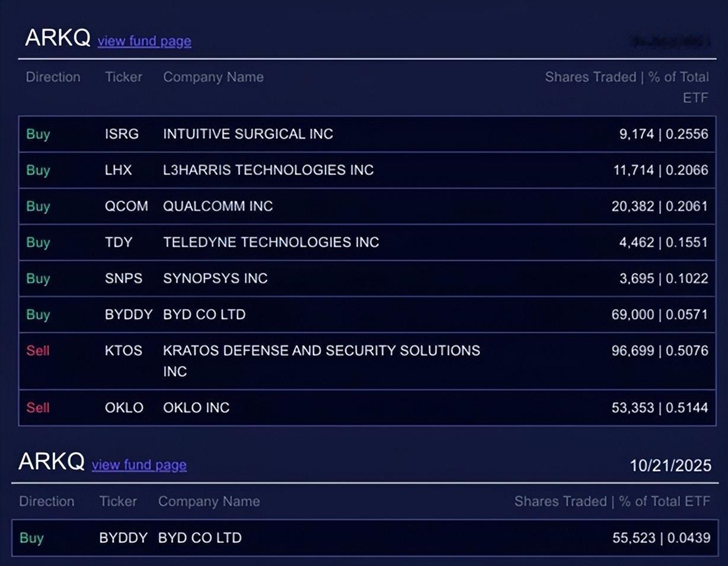The width and height of the screenshot is (728, 566).
Task: Click the 10/21/2025 date label
Action: pos(670,465)
